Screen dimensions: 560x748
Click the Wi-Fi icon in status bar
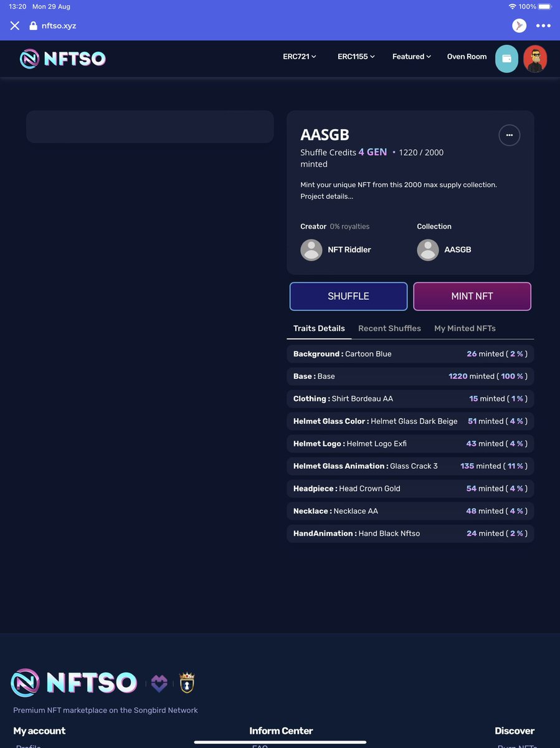pos(512,6)
